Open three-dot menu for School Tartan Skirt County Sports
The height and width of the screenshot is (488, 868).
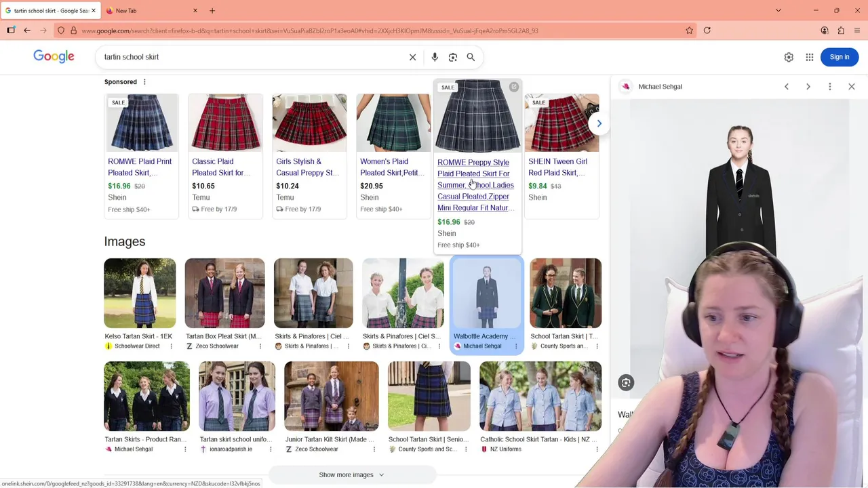coord(597,346)
